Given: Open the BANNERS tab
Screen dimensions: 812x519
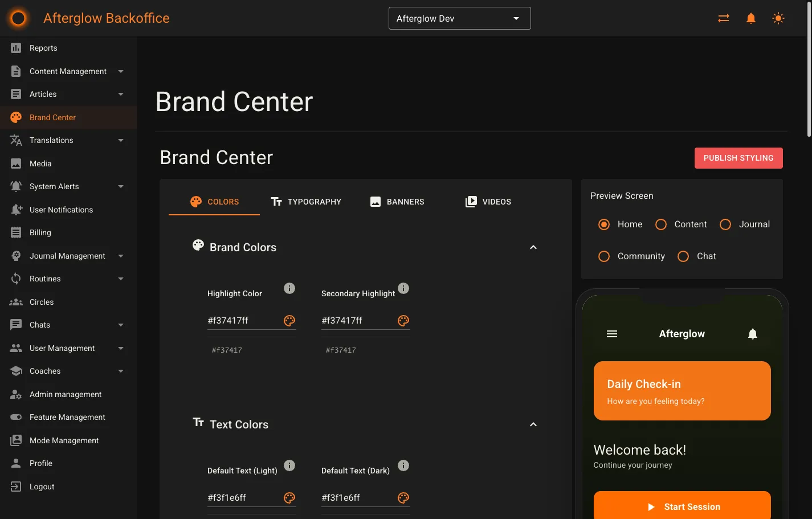Looking at the screenshot, I should pyautogui.click(x=397, y=201).
